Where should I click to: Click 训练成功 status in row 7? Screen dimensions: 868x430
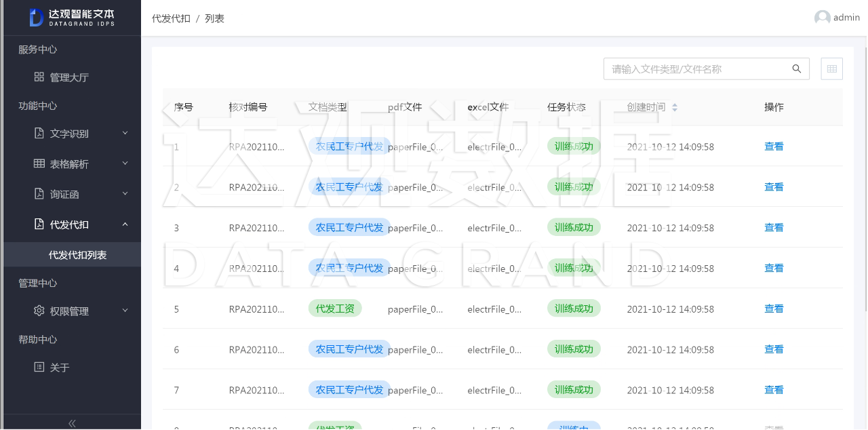pos(574,390)
